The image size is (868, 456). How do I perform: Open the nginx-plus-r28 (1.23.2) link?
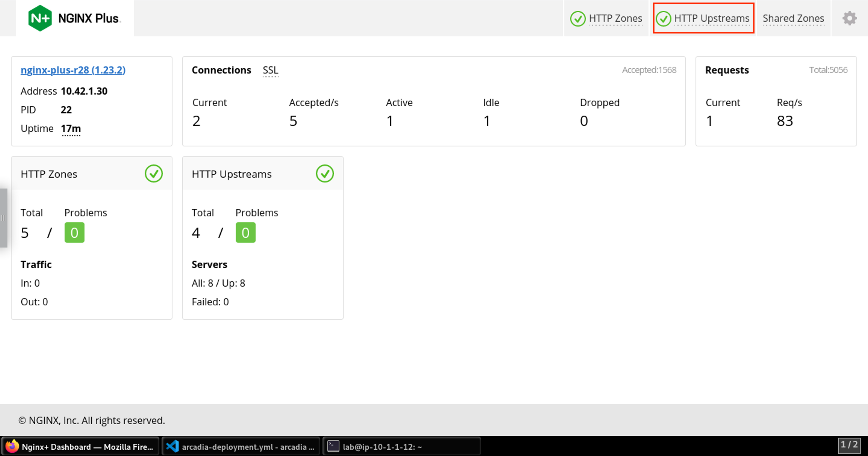[73, 70]
